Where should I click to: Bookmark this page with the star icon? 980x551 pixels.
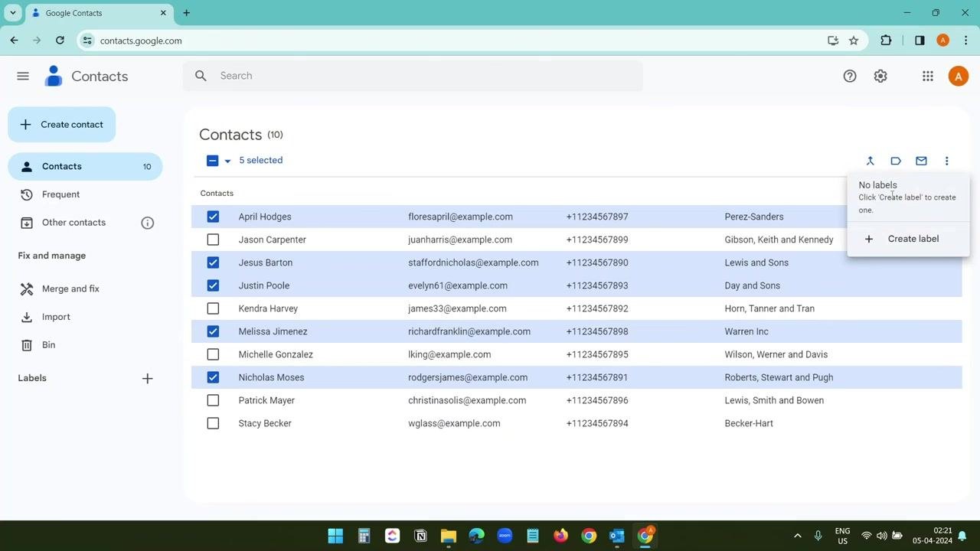[854, 41]
